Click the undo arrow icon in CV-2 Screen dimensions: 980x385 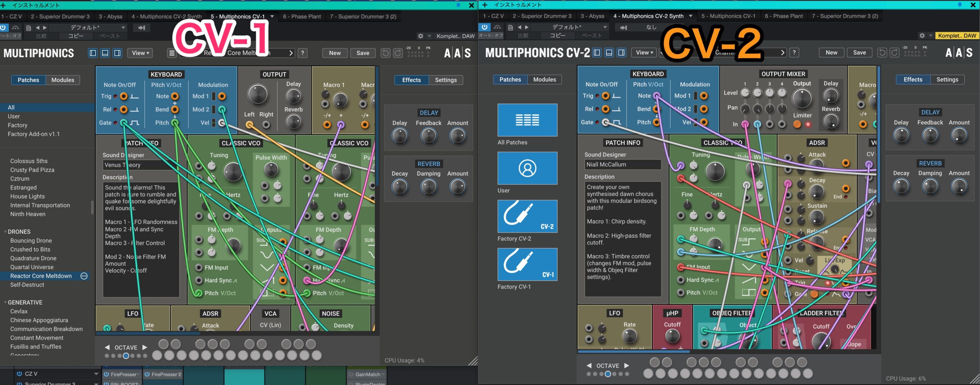(x=882, y=53)
